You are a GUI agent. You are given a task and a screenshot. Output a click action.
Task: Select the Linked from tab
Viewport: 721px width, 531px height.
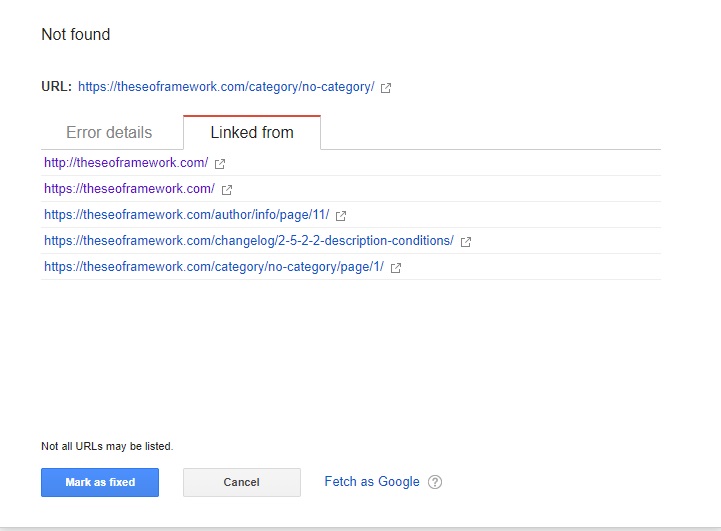click(x=252, y=132)
